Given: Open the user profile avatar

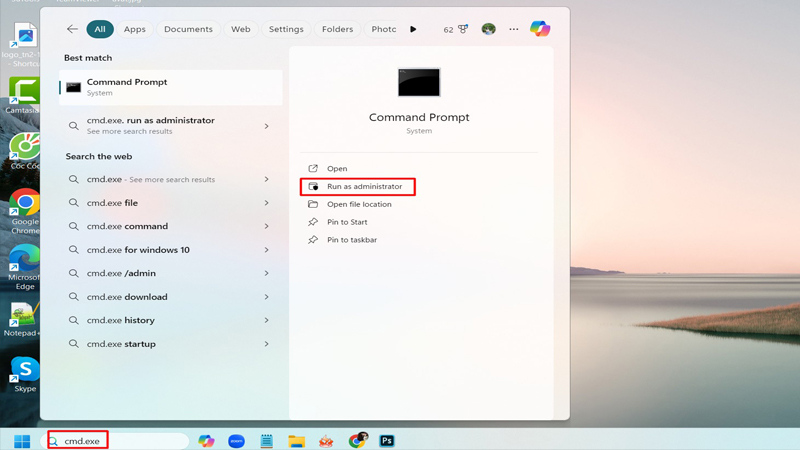Looking at the screenshot, I should (x=488, y=29).
